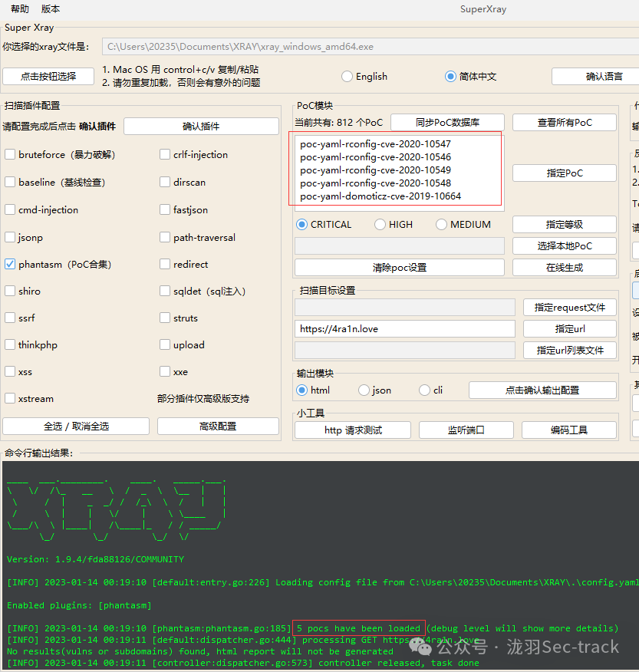Enable the xss plugin checkbox
639x672 pixels.
(x=10, y=371)
